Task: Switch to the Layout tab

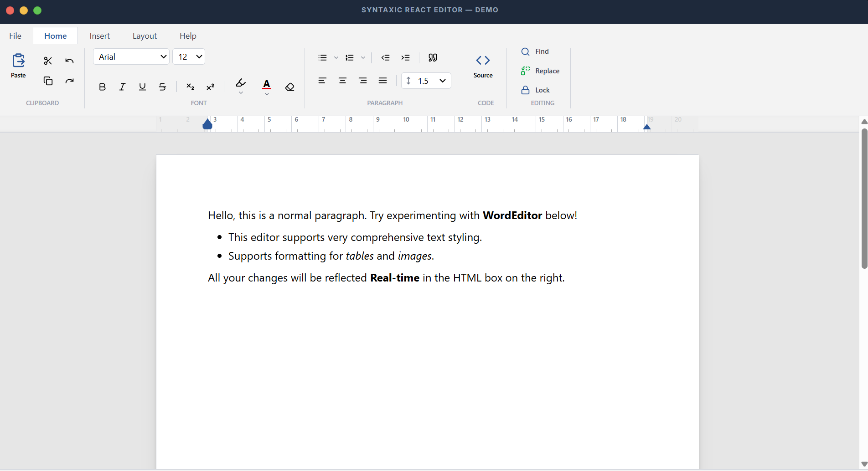Action: coord(145,36)
